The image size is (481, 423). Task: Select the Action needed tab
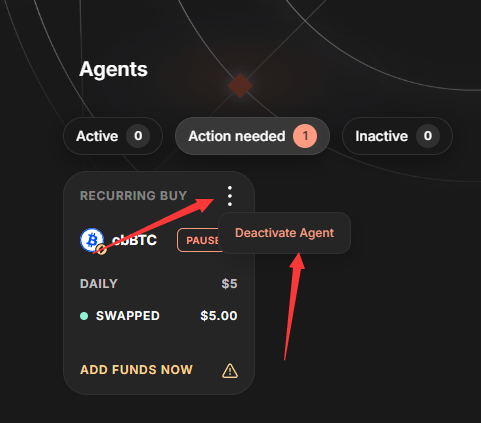[252, 136]
